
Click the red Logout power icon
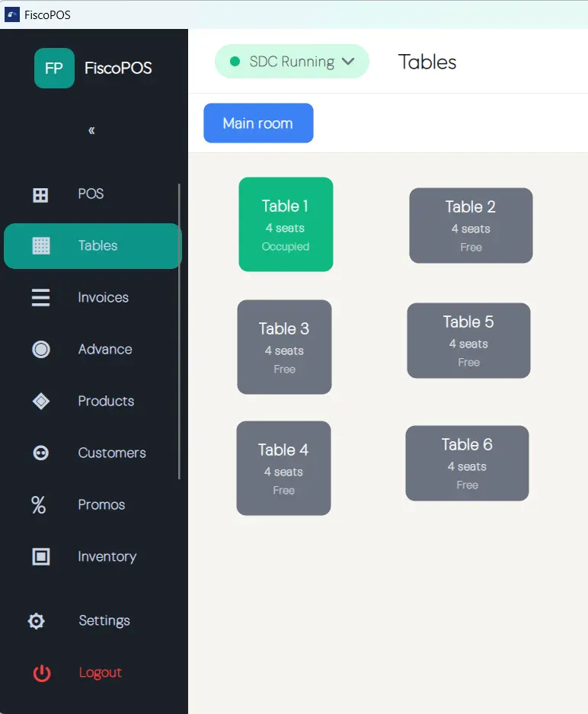click(42, 673)
